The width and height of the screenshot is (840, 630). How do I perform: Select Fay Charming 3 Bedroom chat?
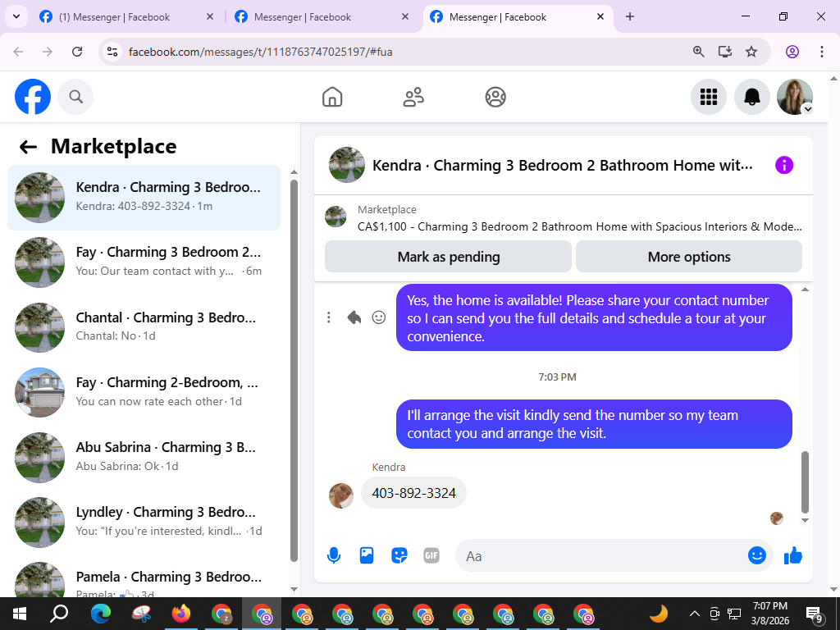pyautogui.click(x=144, y=262)
